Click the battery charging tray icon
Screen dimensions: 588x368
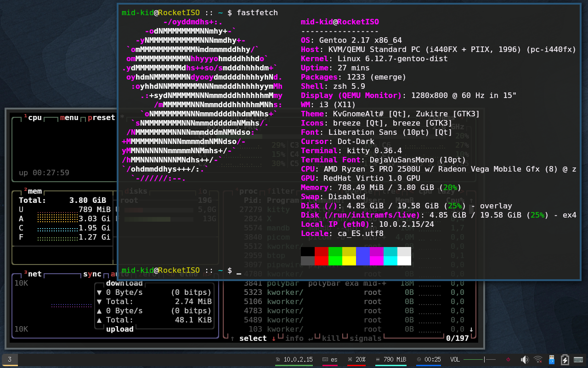click(565, 359)
